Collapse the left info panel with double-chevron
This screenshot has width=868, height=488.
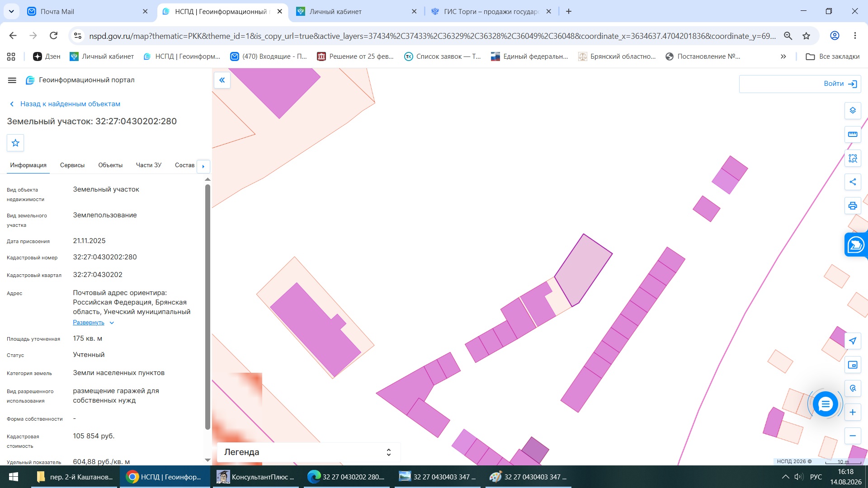pyautogui.click(x=222, y=80)
